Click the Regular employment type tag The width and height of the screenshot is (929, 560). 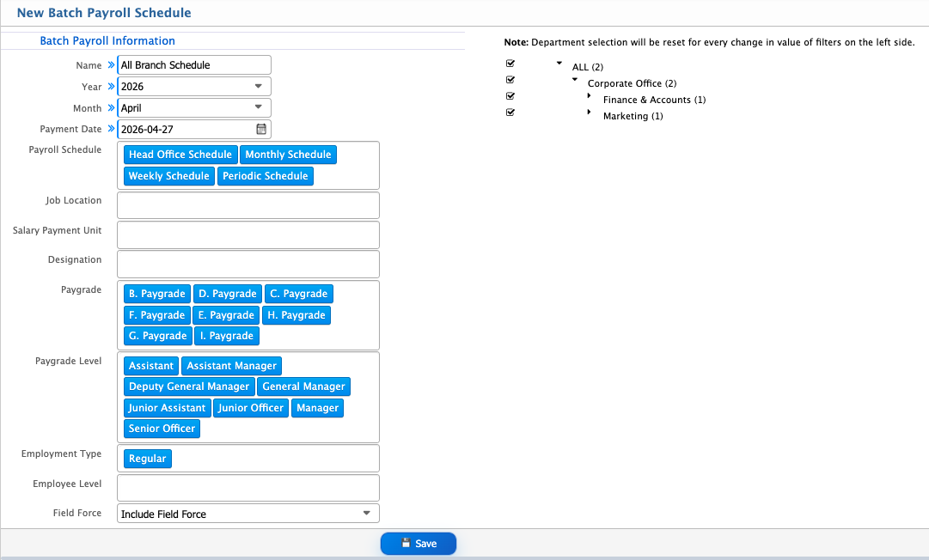(x=147, y=459)
